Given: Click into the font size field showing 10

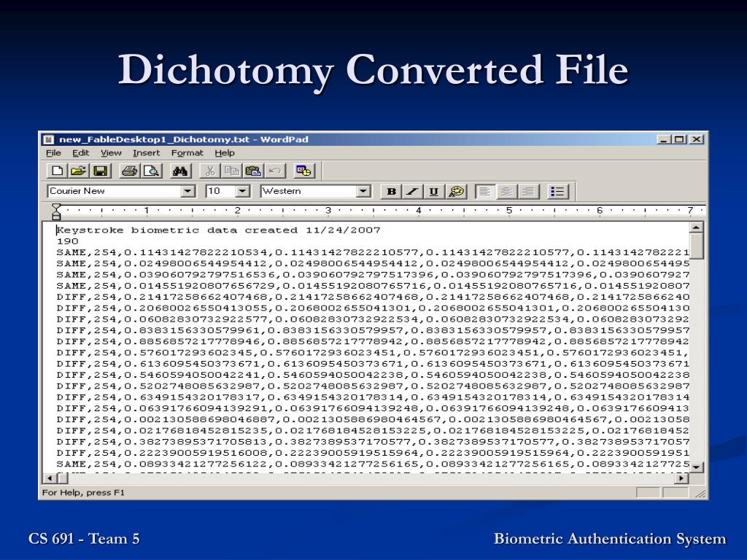Looking at the screenshot, I should (221, 192).
